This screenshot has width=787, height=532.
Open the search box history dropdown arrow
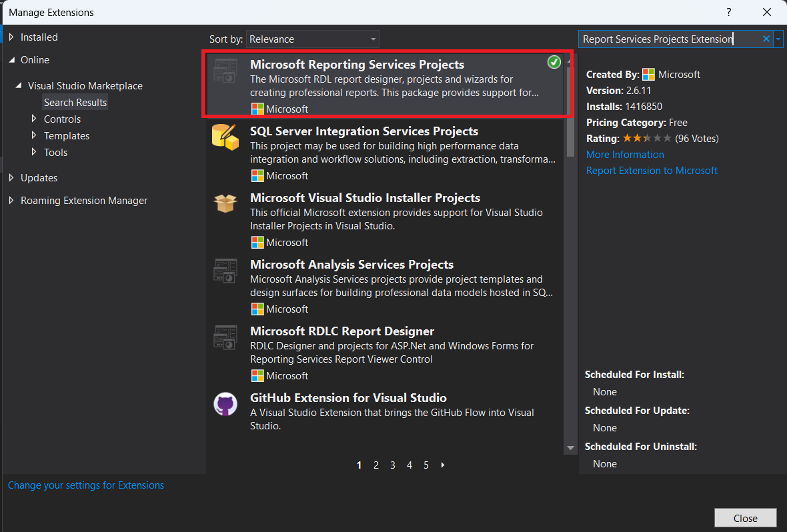coord(778,39)
